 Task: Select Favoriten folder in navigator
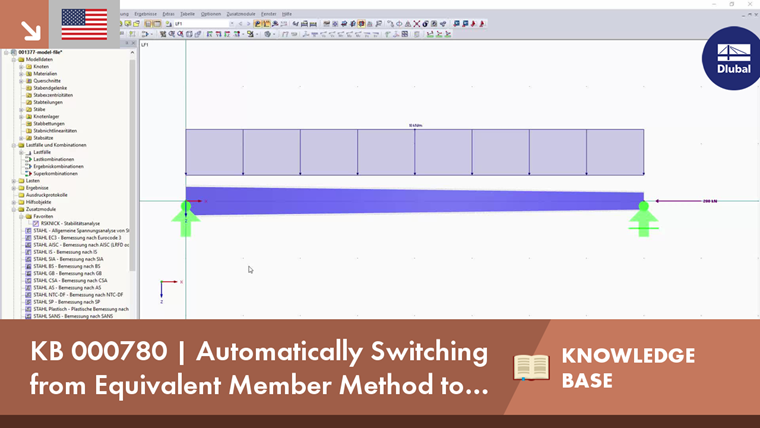click(43, 217)
